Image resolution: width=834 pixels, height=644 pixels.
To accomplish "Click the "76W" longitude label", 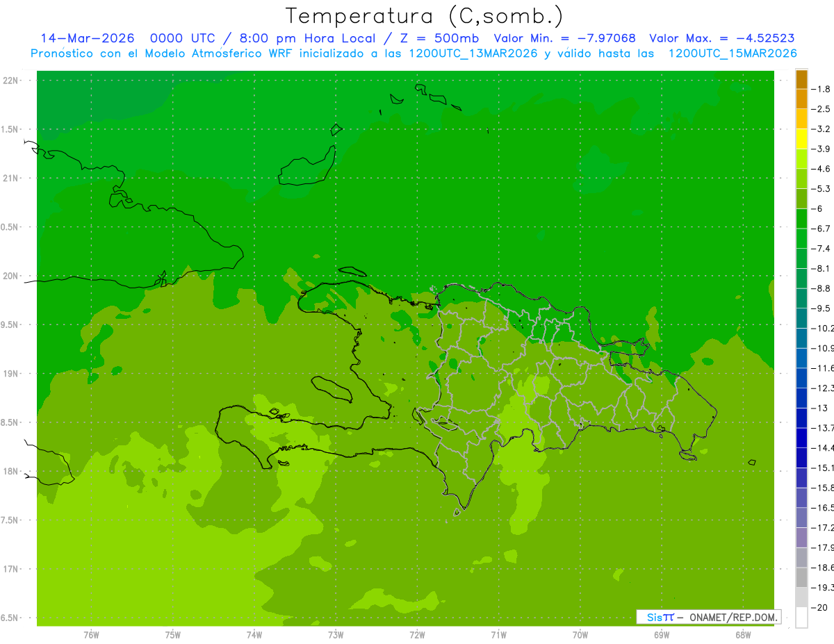I will [91, 634].
